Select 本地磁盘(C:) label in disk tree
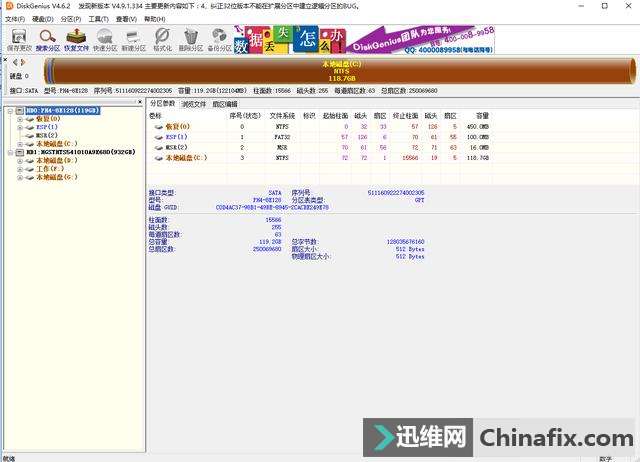Screen dimensions: 640x462 [56, 144]
